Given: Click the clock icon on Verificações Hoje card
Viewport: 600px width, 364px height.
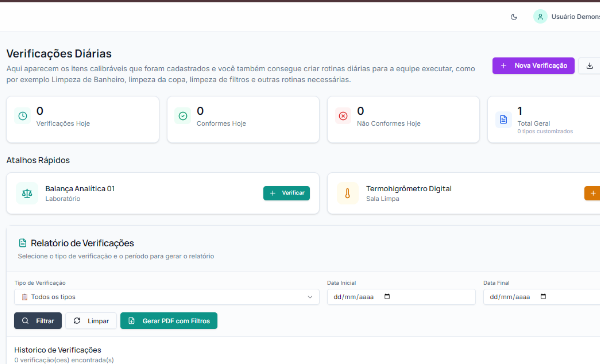Looking at the screenshot, I should pos(22,116).
